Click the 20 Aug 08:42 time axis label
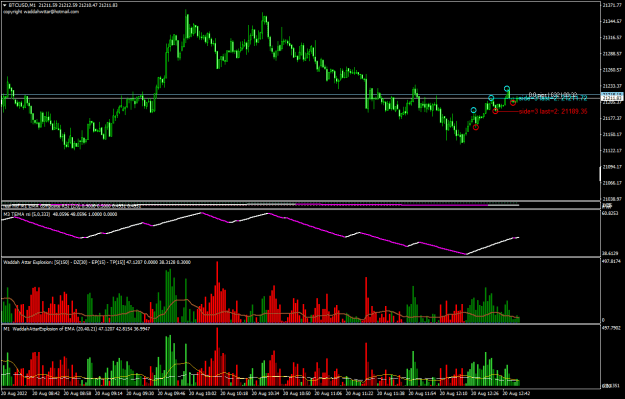Image resolution: width=625 pixels, height=399 pixels. click(47, 393)
